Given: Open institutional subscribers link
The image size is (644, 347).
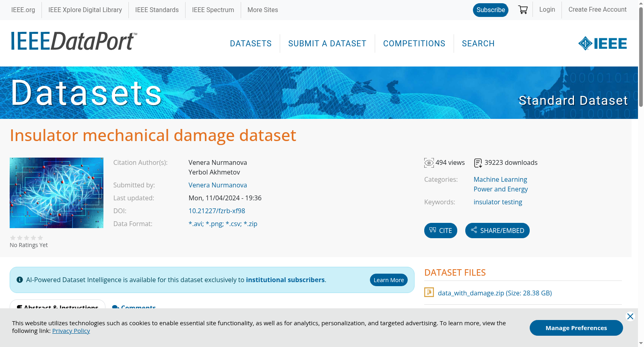Looking at the screenshot, I should [x=285, y=280].
